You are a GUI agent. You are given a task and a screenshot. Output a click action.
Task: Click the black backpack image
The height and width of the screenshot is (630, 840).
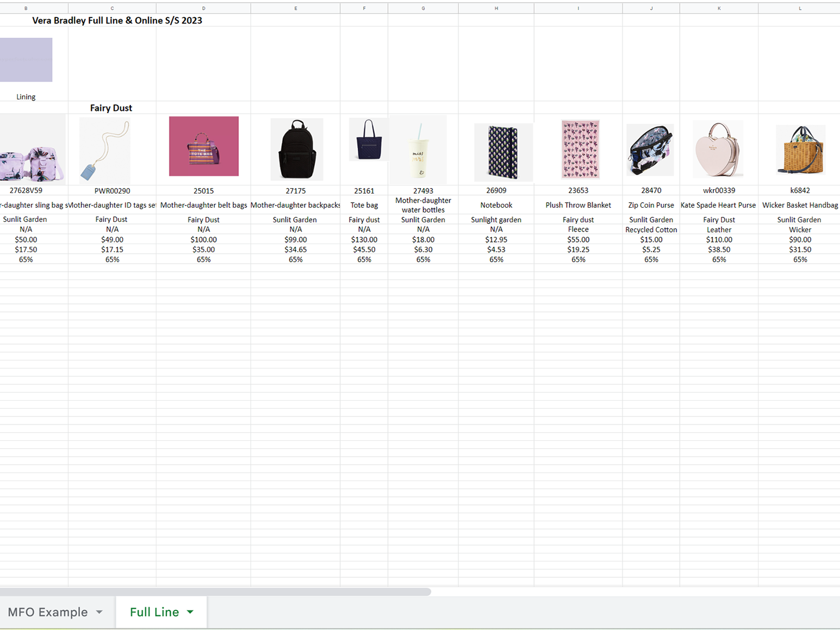coord(297,149)
